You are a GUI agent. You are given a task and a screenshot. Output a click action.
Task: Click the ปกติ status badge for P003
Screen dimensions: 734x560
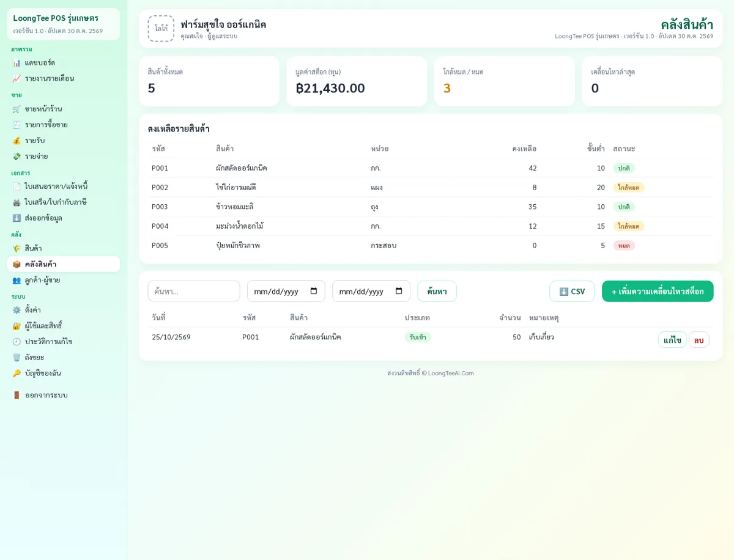click(x=624, y=207)
